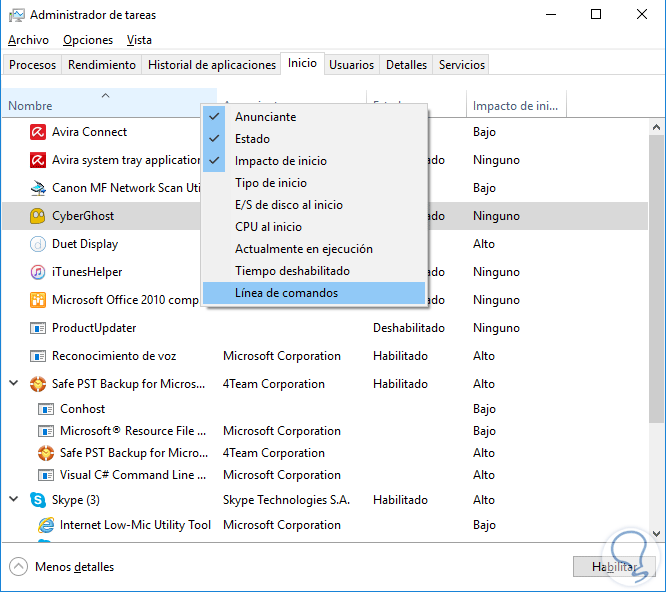The width and height of the screenshot is (666, 592).
Task: Select the Reconocimiento de voz row
Action: tap(325, 356)
